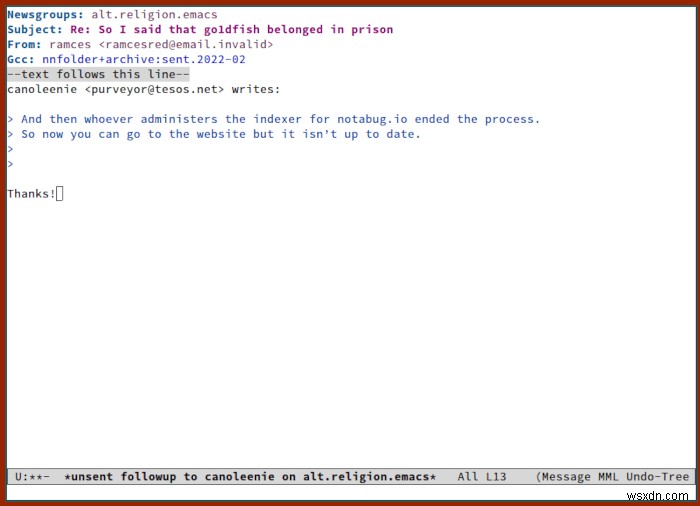Click the second empty quoted line marker
Image resolution: width=700 pixels, height=506 pixels.
(x=10, y=164)
